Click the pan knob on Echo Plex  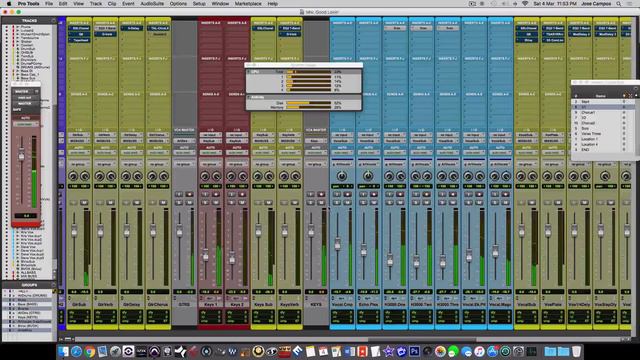click(368, 176)
